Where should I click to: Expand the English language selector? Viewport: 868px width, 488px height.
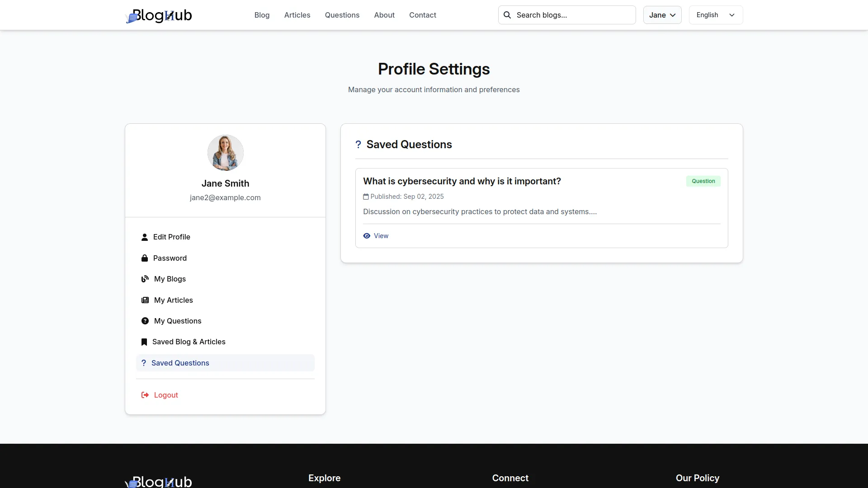click(715, 15)
